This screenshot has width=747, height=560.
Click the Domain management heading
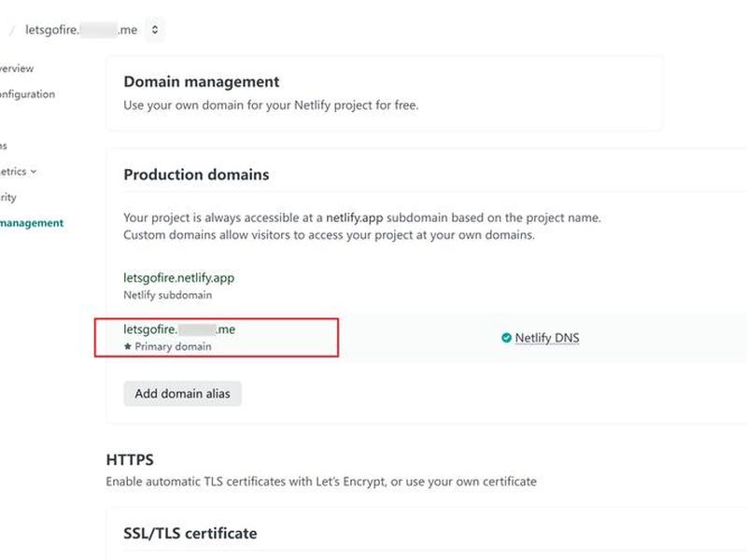point(202,81)
